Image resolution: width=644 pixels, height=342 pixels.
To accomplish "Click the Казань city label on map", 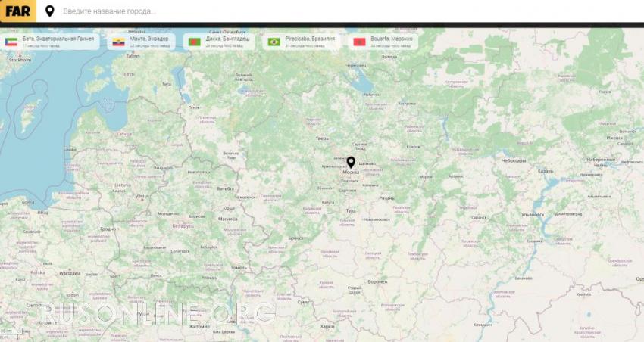I will [x=546, y=170].
